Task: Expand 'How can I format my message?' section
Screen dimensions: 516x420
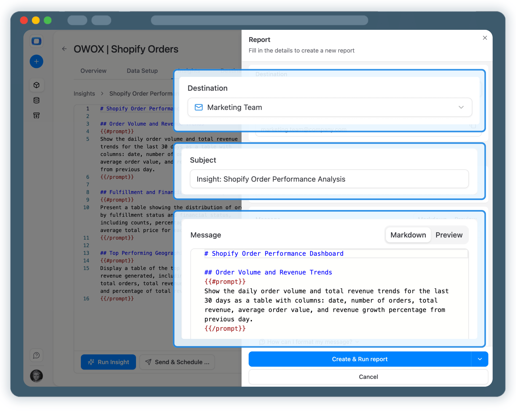Action: [x=309, y=342]
